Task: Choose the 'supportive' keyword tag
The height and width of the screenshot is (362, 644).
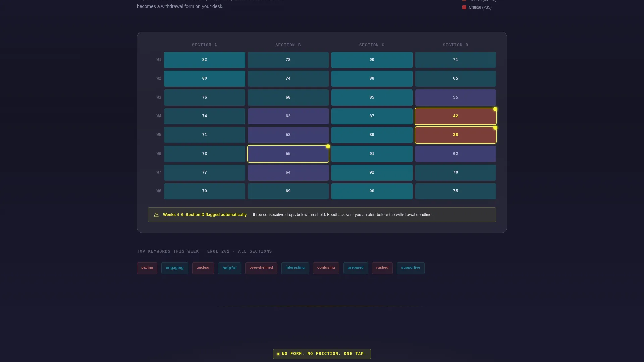Action: tap(411, 268)
